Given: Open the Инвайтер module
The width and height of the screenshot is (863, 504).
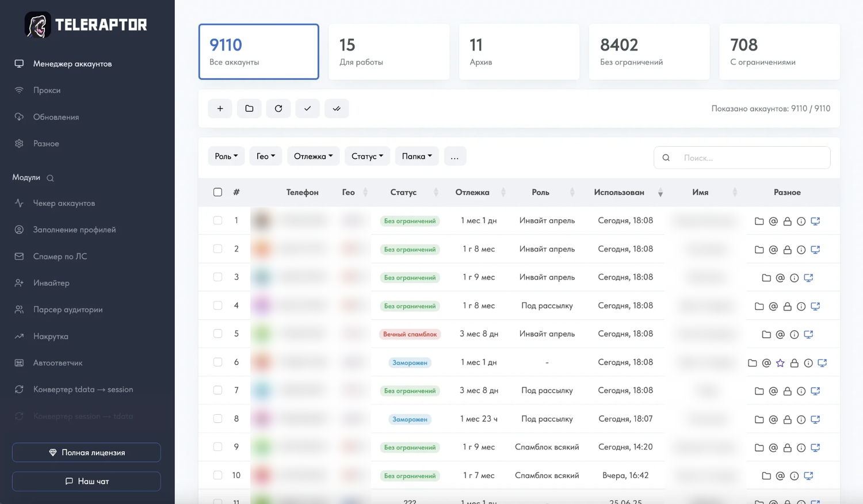Looking at the screenshot, I should pyautogui.click(x=51, y=283).
